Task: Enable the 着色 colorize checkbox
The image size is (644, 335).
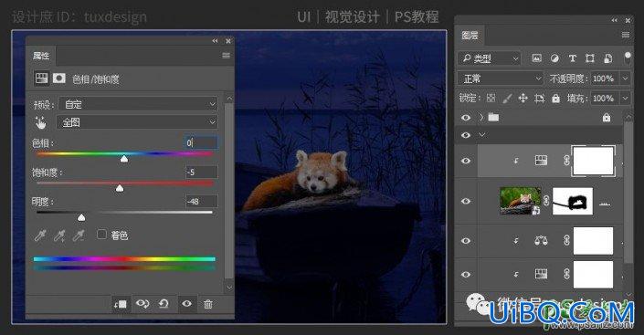Action: tap(101, 235)
